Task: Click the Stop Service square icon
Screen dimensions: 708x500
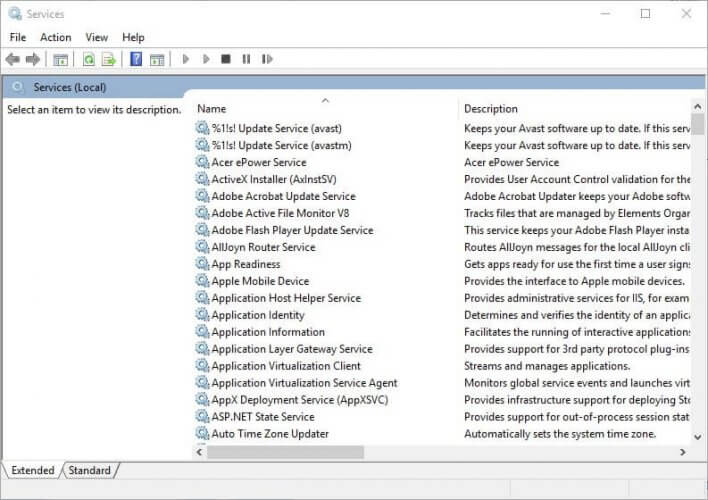Action: pos(226,59)
